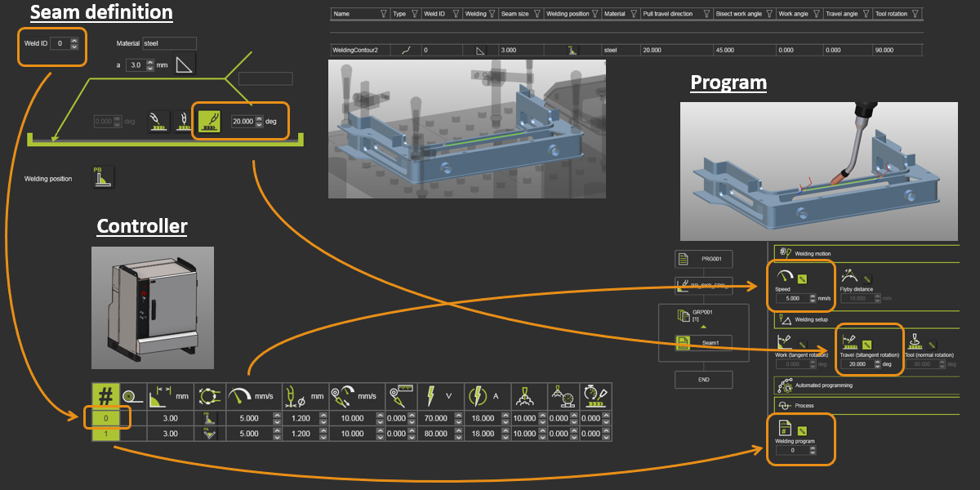Click the fillet triangle seam shape icon
Image resolution: width=980 pixels, height=490 pixels.
185,65
